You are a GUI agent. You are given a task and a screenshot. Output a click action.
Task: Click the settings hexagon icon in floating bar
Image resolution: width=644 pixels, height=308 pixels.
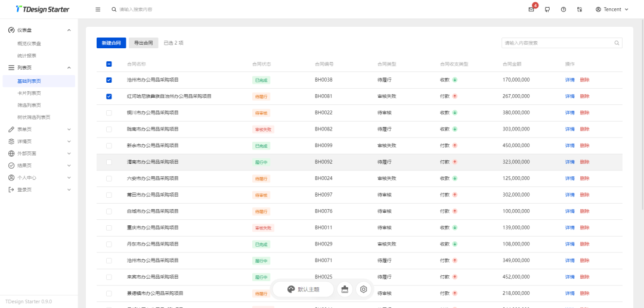click(x=363, y=290)
